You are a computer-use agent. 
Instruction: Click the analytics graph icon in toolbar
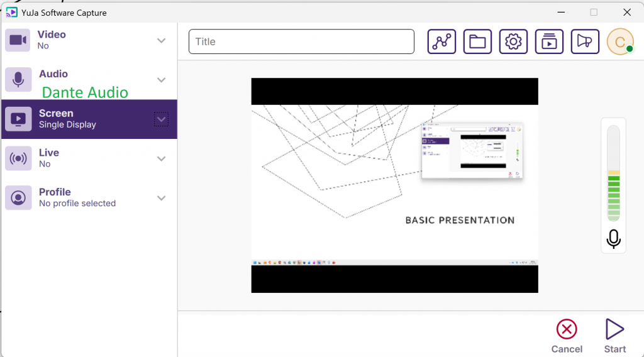click(441, 41)
